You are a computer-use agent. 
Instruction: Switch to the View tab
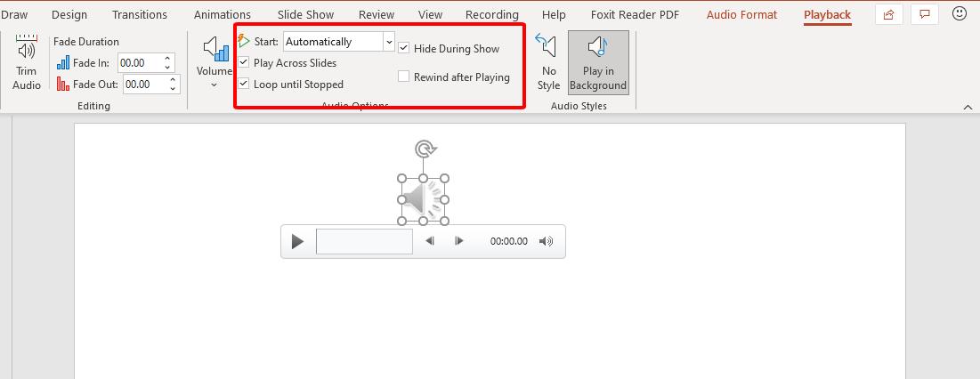pos(430,14)
